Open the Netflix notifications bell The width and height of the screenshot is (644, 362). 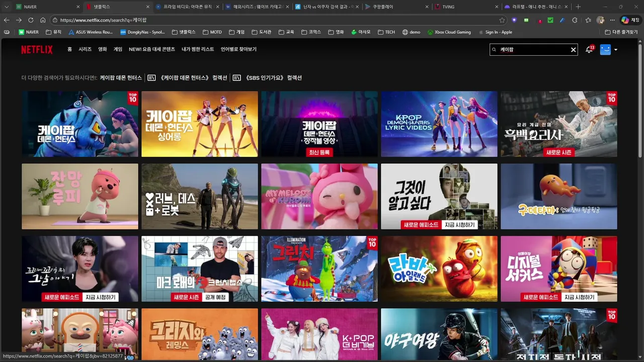point(589,50)
